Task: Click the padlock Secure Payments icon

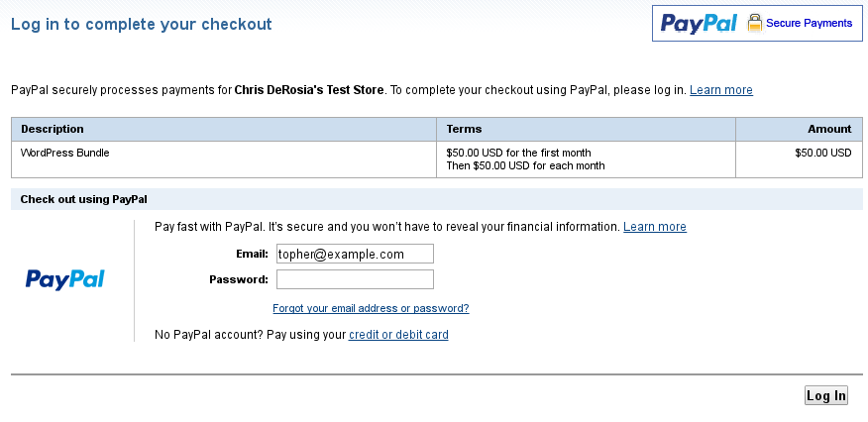Action: (x=755, y=23)
